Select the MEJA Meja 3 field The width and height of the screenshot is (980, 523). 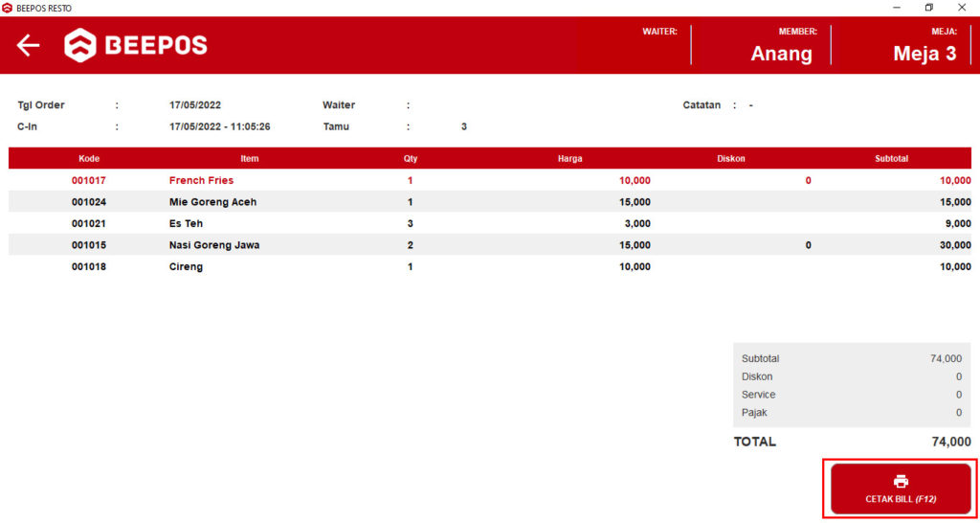click(x=926, y=45)
